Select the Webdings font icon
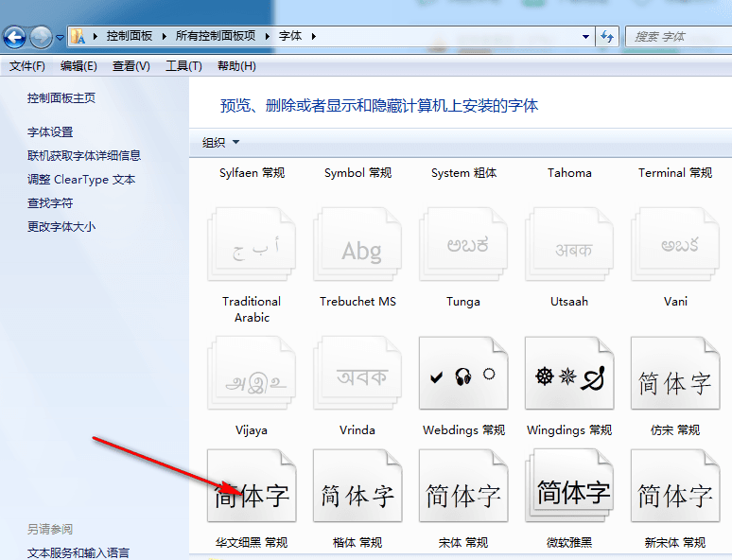732x560 pixels. (463, 376)
